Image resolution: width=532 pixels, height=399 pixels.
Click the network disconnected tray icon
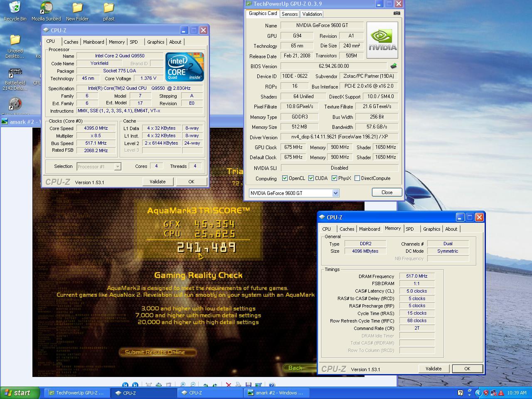[493, 393]
